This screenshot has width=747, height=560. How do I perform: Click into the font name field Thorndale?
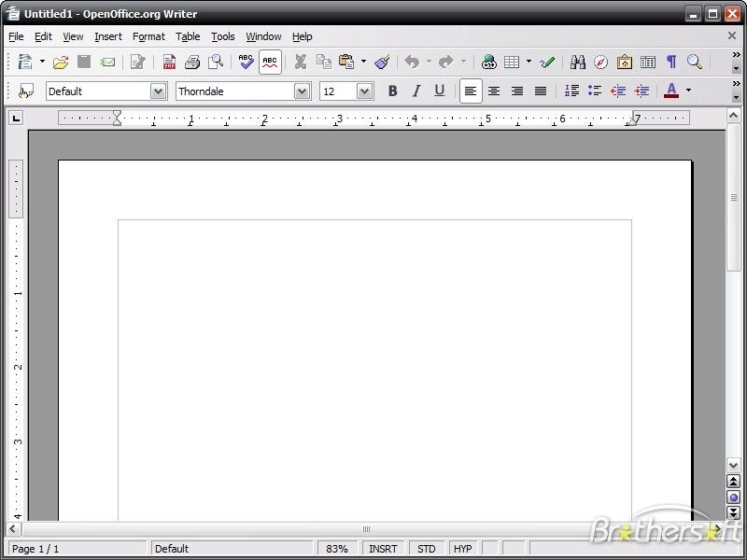[235, 91]
